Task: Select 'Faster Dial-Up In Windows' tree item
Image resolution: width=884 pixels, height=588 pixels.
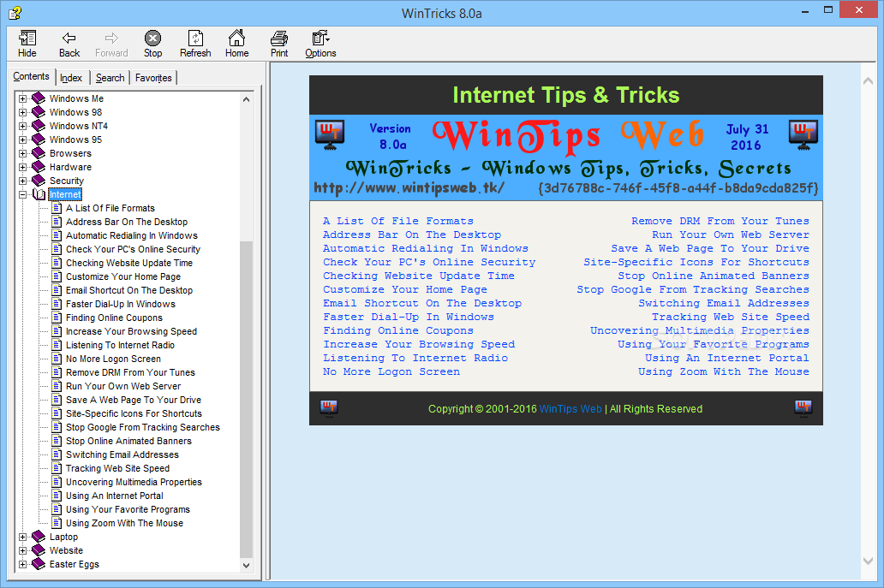Action: pyautogui.click(x=121, y=304)
